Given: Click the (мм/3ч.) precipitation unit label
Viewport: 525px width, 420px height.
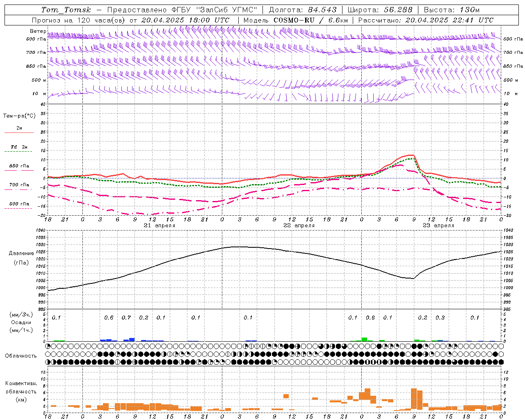Looking at the screenshot, I should click(x=21, y=315).
